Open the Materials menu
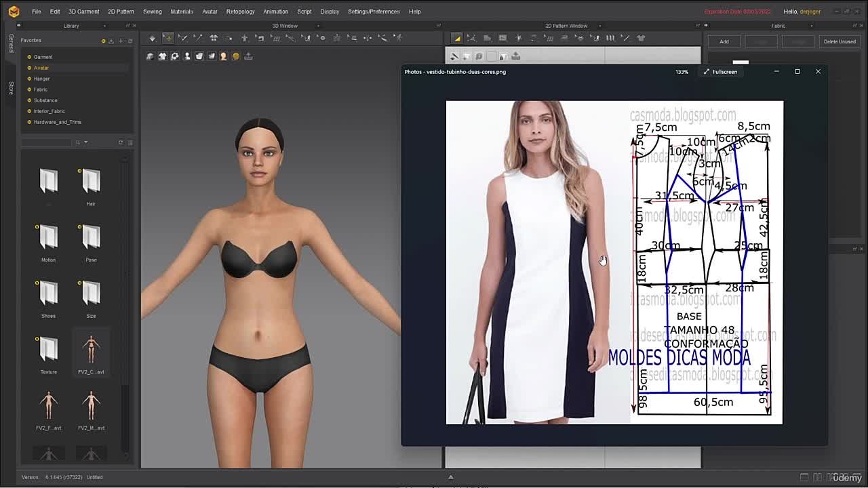This screenshot has width=868, height=488. tap(182, 12)
